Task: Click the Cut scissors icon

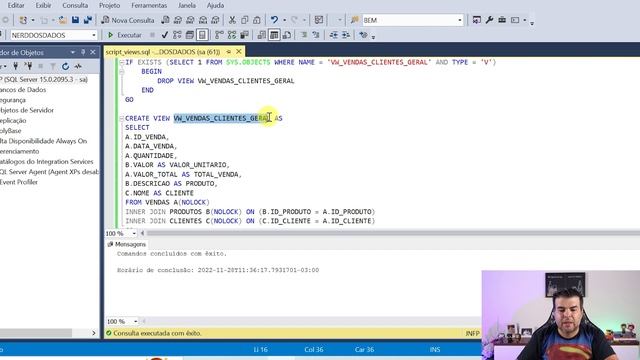Action: click(x=232, y=20)
